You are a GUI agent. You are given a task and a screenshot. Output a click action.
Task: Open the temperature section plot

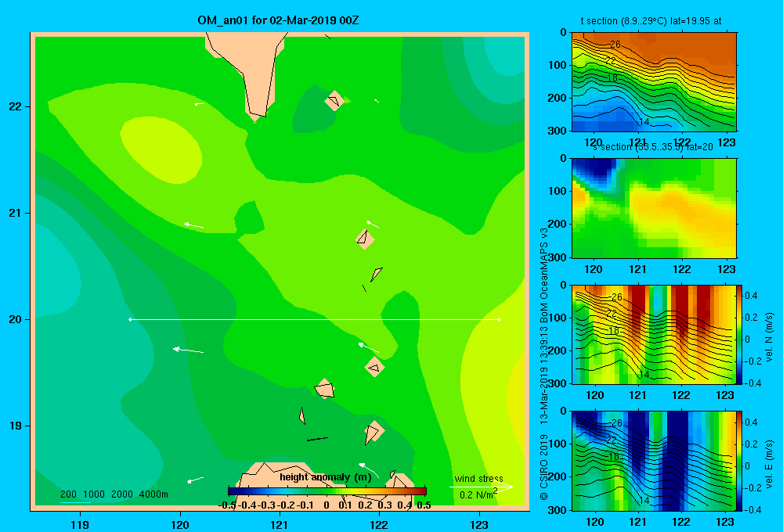point(654,81)
